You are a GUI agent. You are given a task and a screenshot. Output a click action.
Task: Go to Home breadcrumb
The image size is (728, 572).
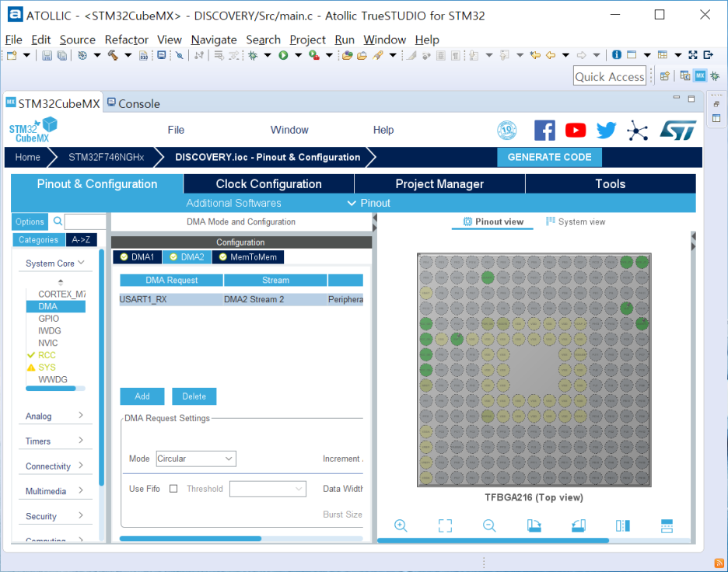click(27, 157)
